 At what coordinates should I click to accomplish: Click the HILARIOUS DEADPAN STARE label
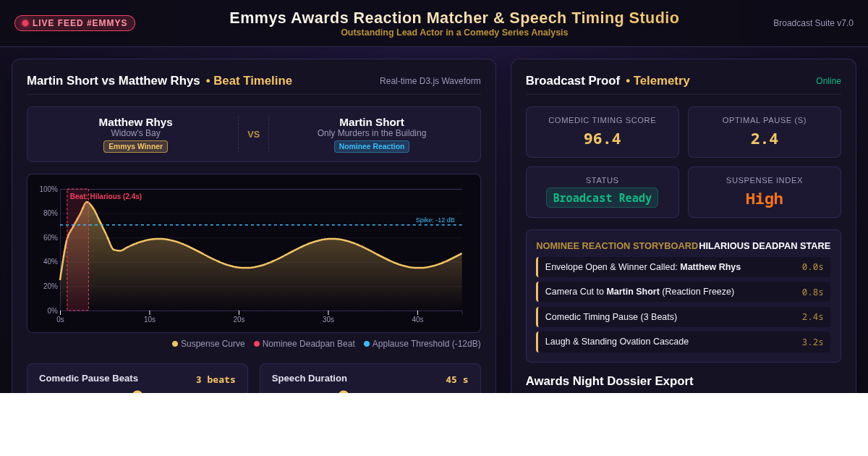(x=765, y=246)
